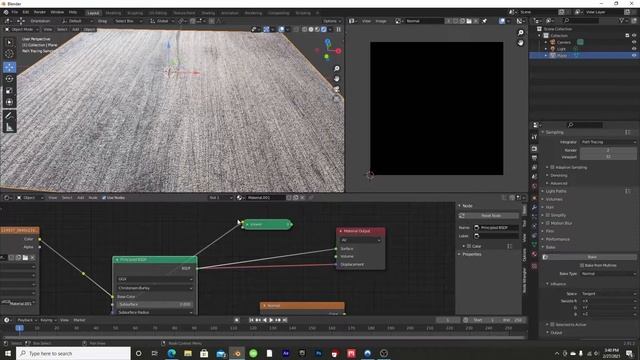
Task: Toggle visibility of Camera in outliner
Action: click(634, 42)
